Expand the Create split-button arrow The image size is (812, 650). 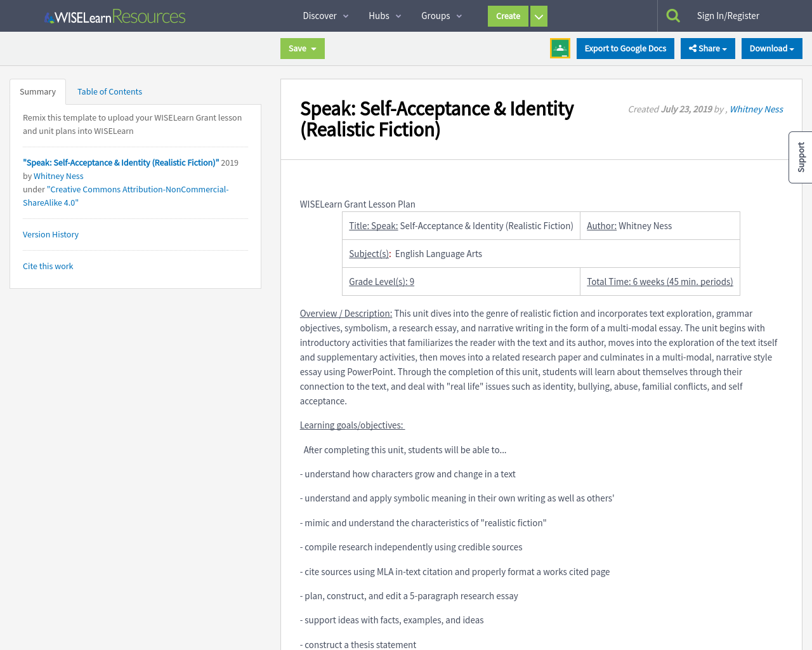pos(538,16)
